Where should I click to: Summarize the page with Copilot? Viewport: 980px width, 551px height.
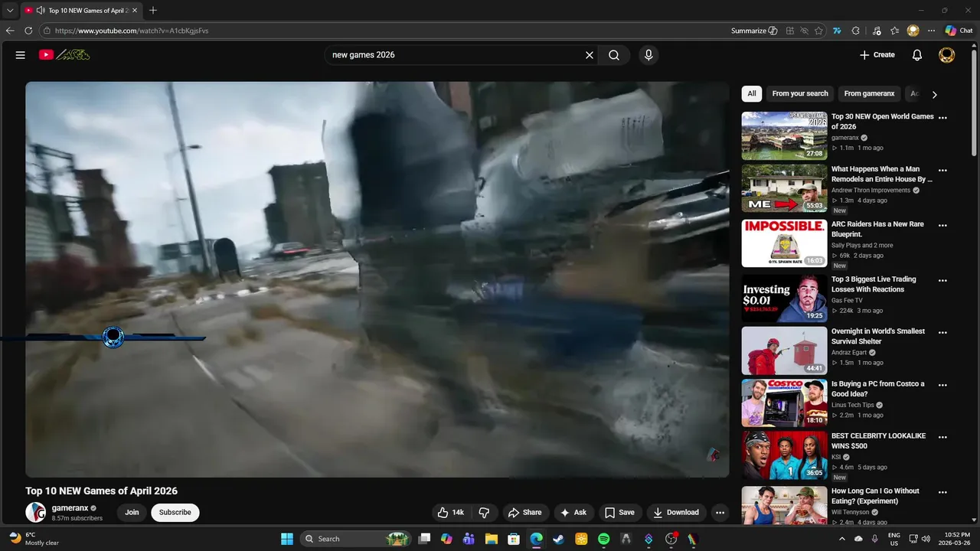coord(754,31)
